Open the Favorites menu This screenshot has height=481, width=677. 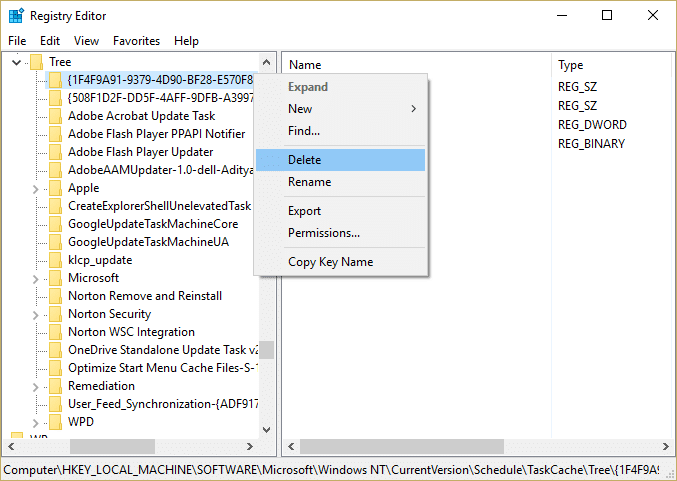(x=136, y=41)
